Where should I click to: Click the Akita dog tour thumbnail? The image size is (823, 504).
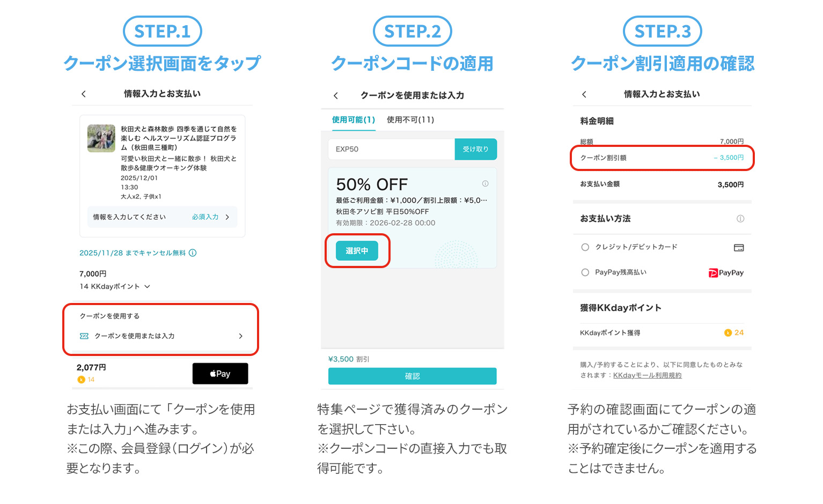[101, 138]
